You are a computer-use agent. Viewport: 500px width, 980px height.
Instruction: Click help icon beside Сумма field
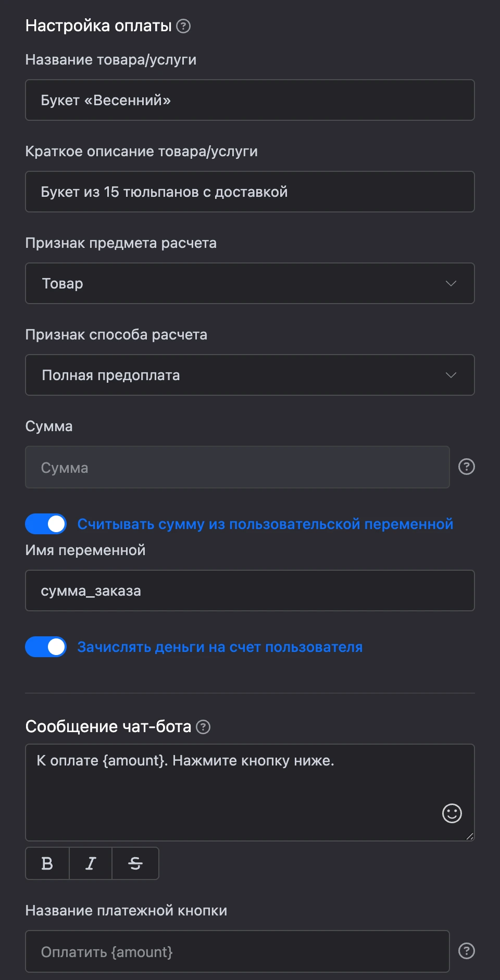coord(467,467)
